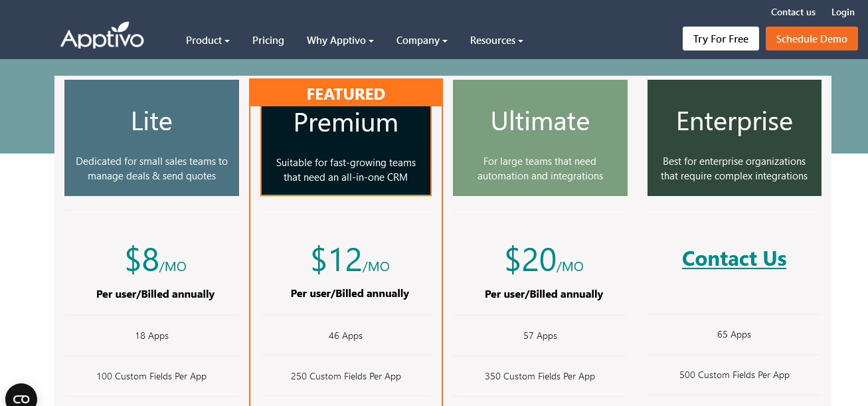This screenshot has width=868, height=406.
Task: Select the Enterprise plan header card
Action: pos(734,138)
